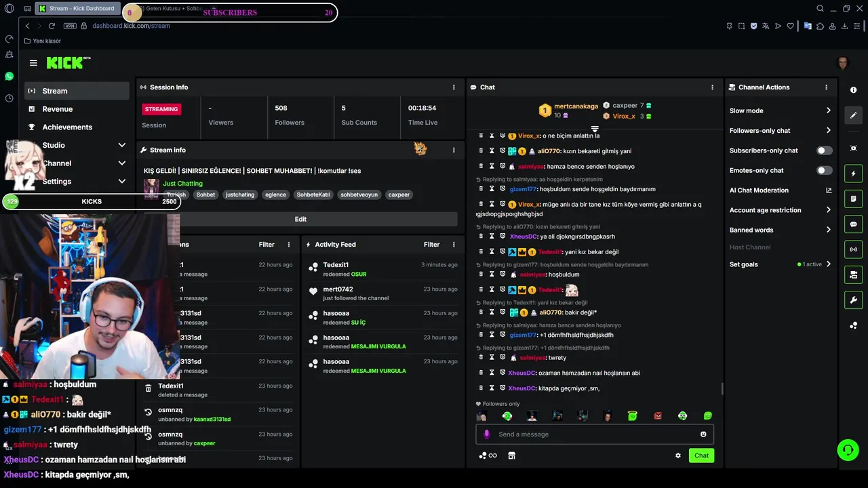Screen dimensions: 868x488
Task: Open chat settings gear icon
Action: (677, 455)
